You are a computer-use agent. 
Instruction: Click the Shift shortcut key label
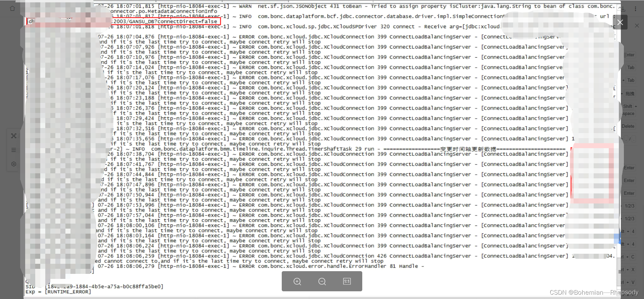[x=628, y=106]
